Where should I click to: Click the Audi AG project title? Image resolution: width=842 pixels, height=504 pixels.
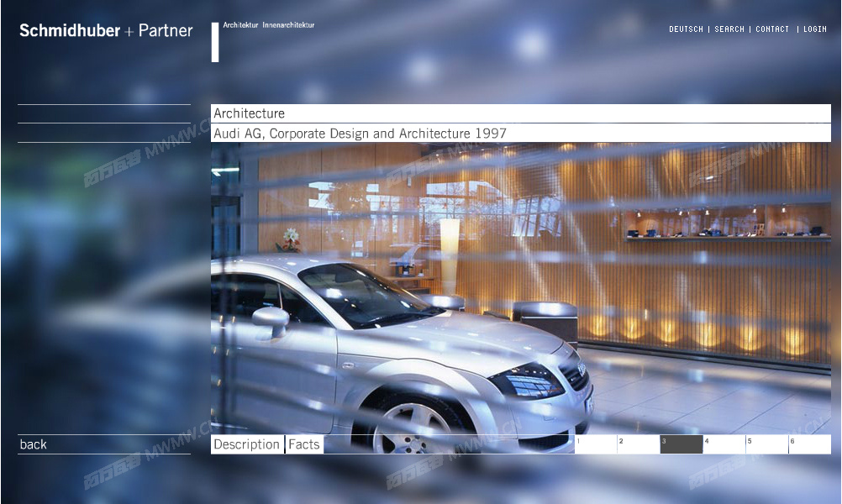click(521, 133)
